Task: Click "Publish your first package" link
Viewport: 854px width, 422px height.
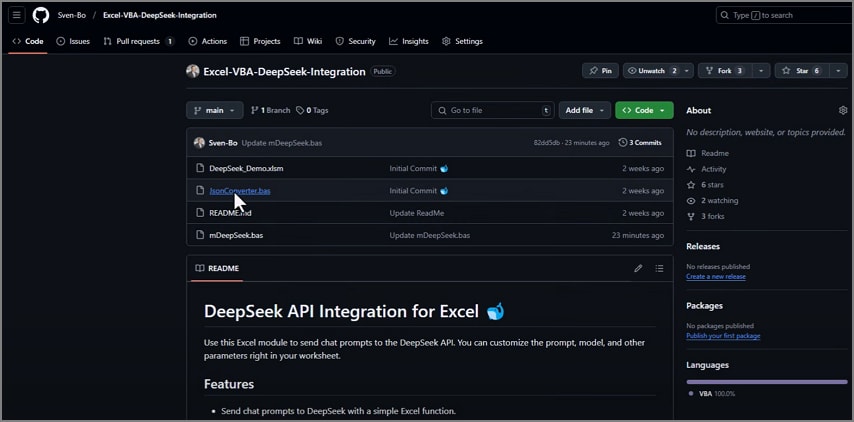Action: pos(723,336)
